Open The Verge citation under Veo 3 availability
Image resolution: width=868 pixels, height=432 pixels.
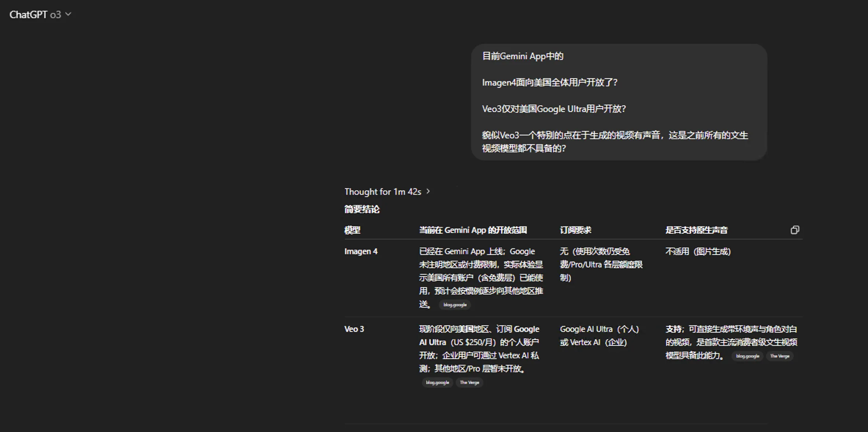pos(470,382)
